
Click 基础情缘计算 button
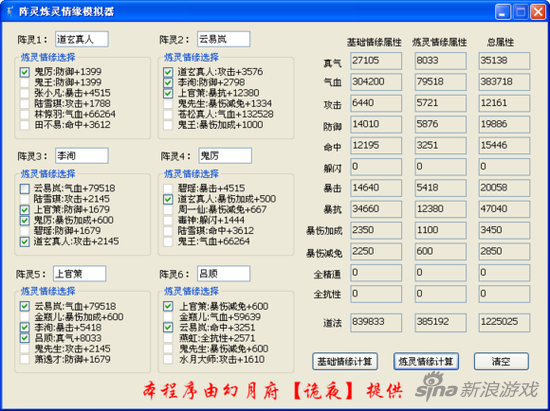click(345, 361)
